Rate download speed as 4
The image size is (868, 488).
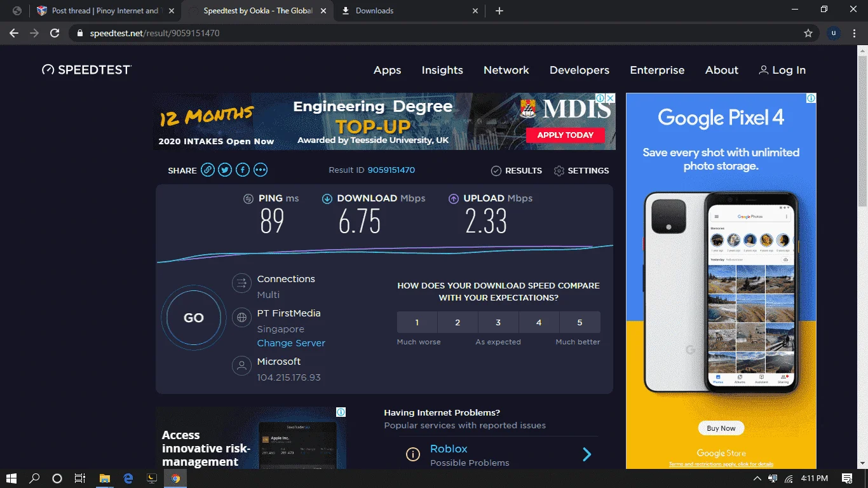pos(539,322)
